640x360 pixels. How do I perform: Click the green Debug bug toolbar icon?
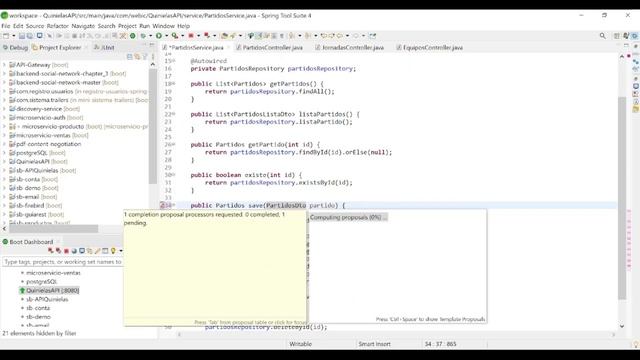[143, 36]
